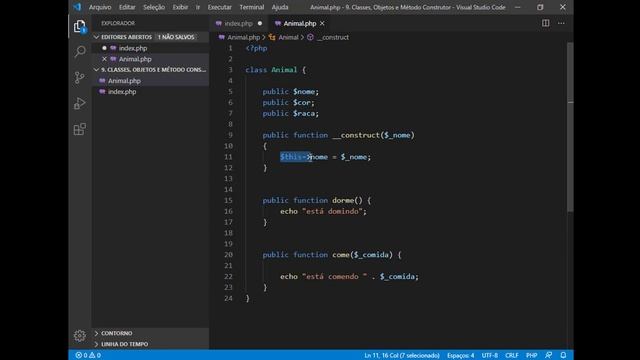Click PHP language mode in status bar
Image resolution: width=640 pixels, height=360 pixels.
coord(531,355)
